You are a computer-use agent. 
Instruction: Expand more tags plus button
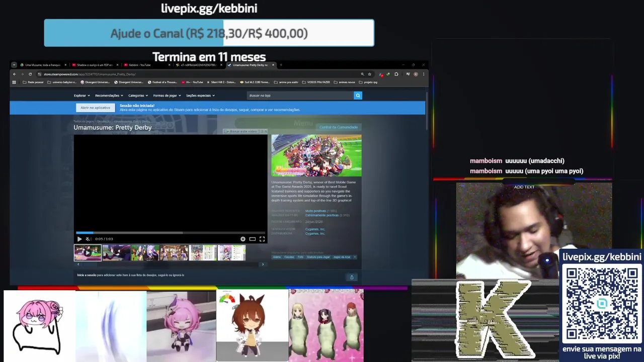tap(355, 257)
